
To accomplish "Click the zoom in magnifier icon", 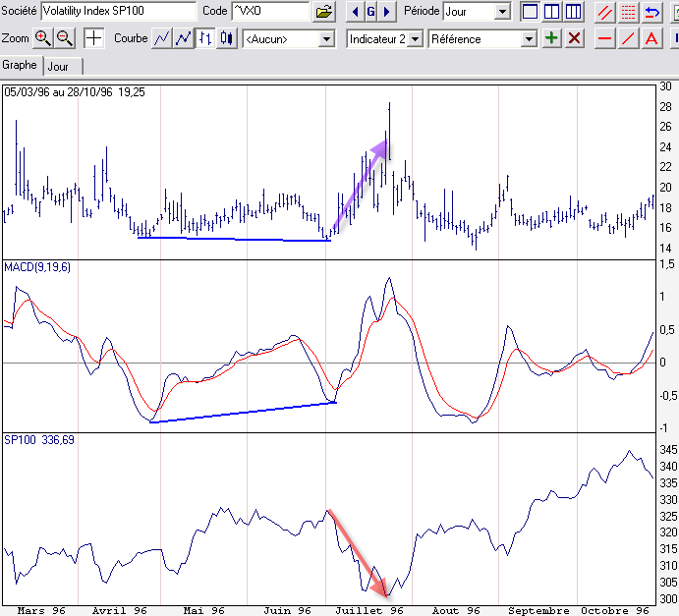I will point(42,38).
